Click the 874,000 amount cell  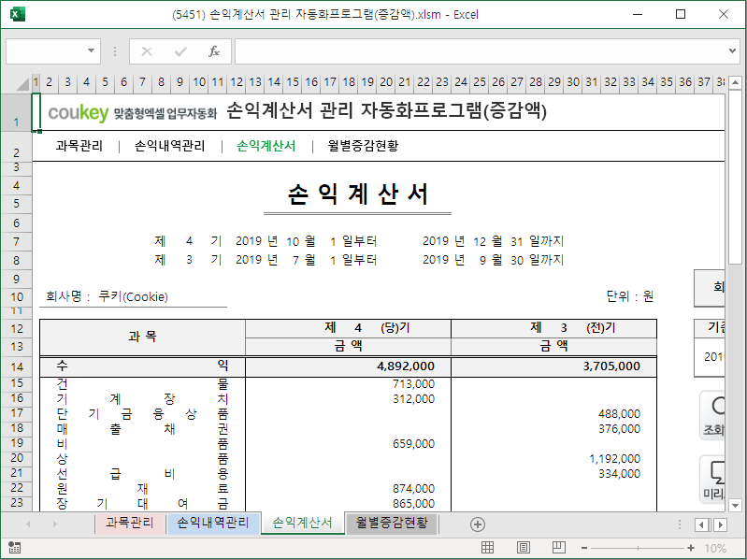click(348, 489)
